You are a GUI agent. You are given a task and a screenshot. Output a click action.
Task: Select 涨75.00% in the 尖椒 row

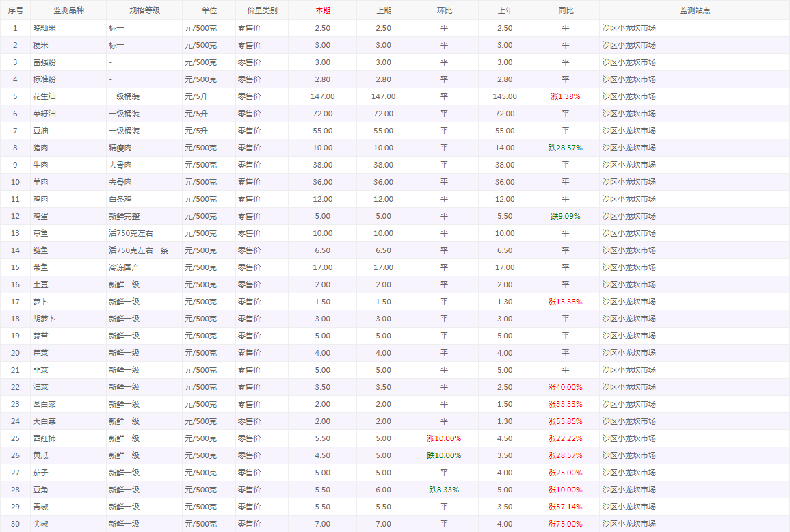coord(566,524)
